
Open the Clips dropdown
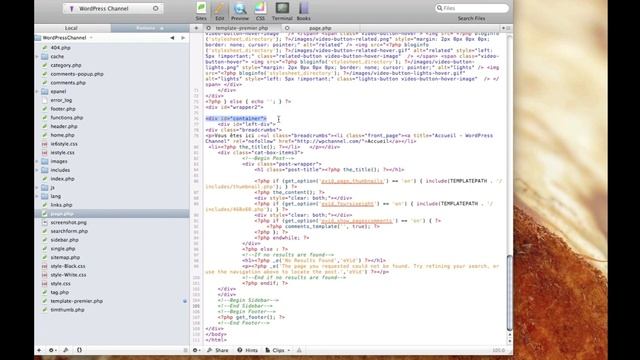click(x=278, y=350)
